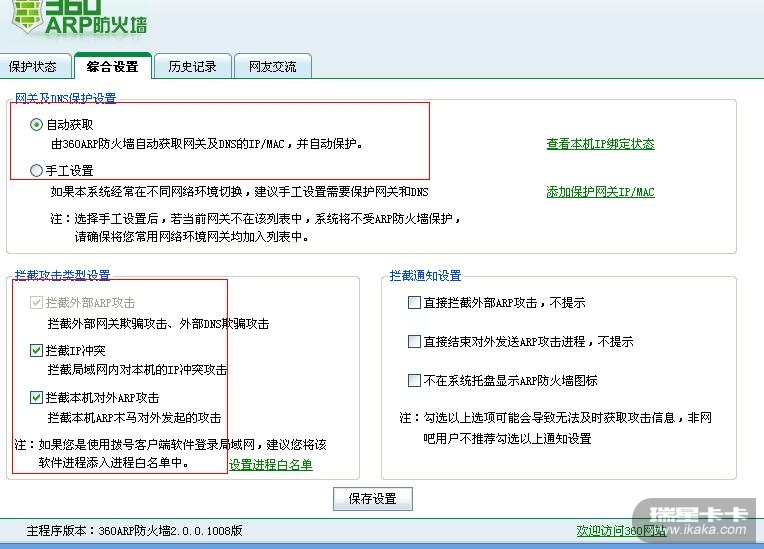Click the note 请确保将您常用网络环境网关均加入列表中
This screenshot has height=549, width=764.
click(x=191, y=237)
